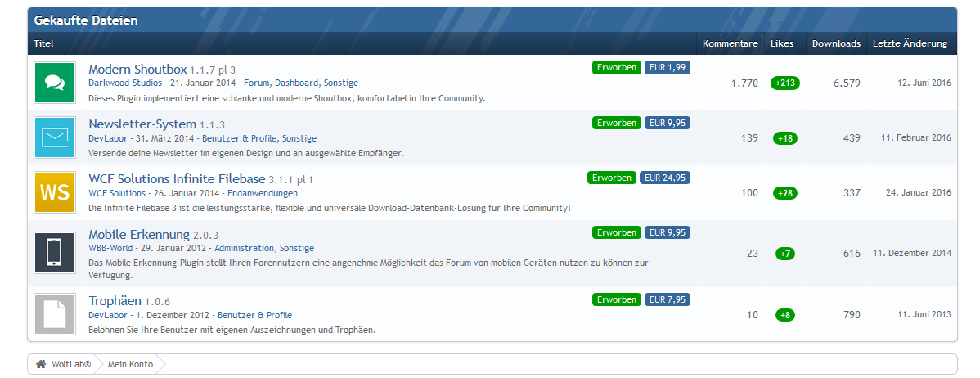Sort the list by Kommentare column
This screenshot has width=980, height=378.
pos(730,43)
